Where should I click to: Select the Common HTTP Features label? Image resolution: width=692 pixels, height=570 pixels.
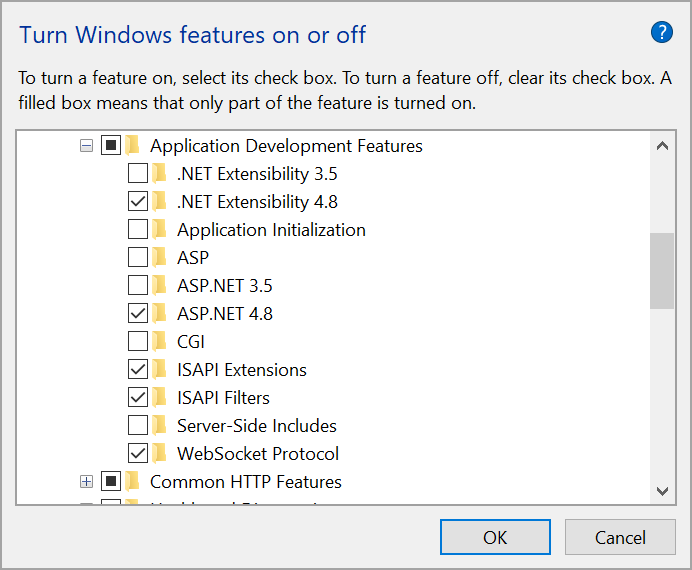246,482
